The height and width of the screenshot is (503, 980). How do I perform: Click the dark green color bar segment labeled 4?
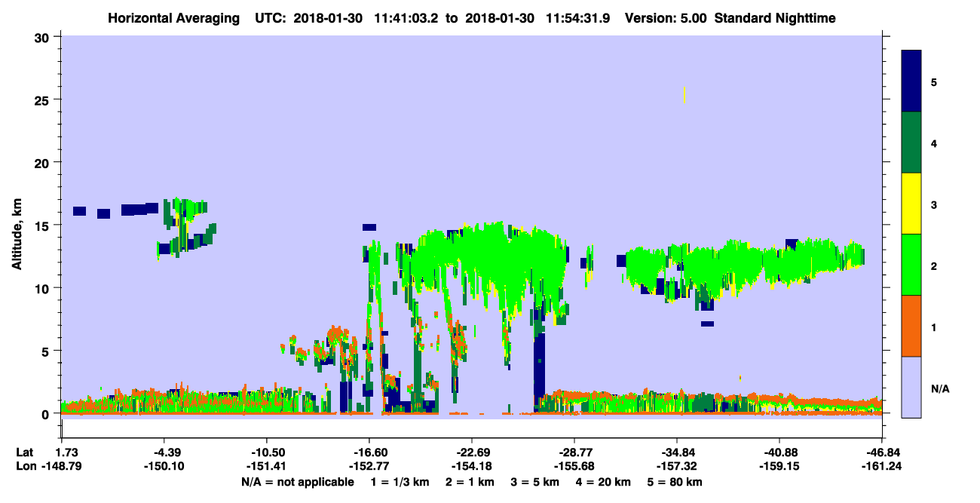coord(911,143)
